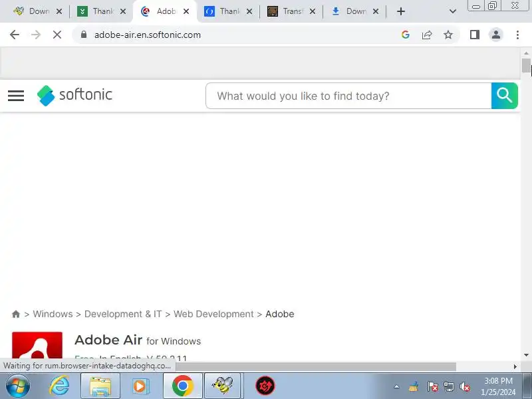Click the horizontal scroll right arrow
This screenshot has height=399, width=532.
click(x=515, y=366)
